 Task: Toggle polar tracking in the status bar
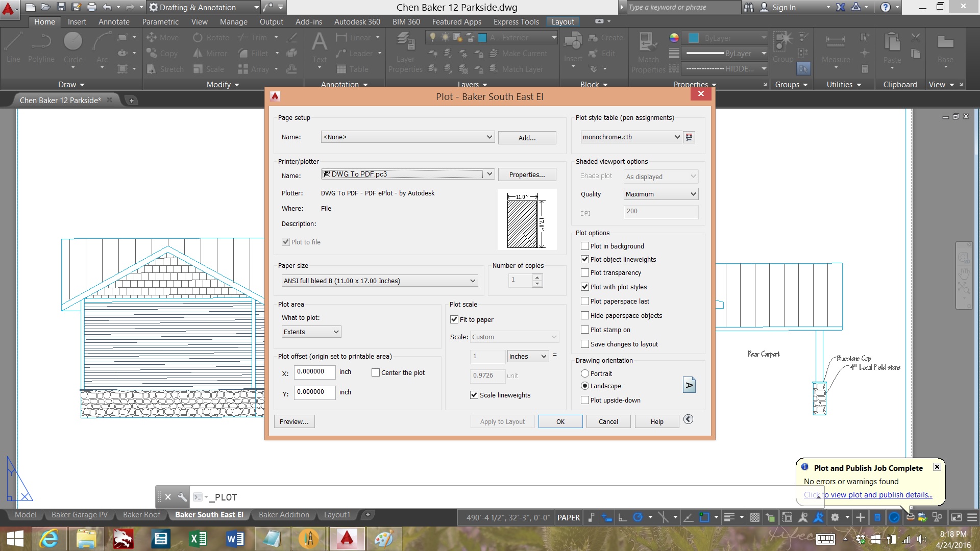[638, 517]
